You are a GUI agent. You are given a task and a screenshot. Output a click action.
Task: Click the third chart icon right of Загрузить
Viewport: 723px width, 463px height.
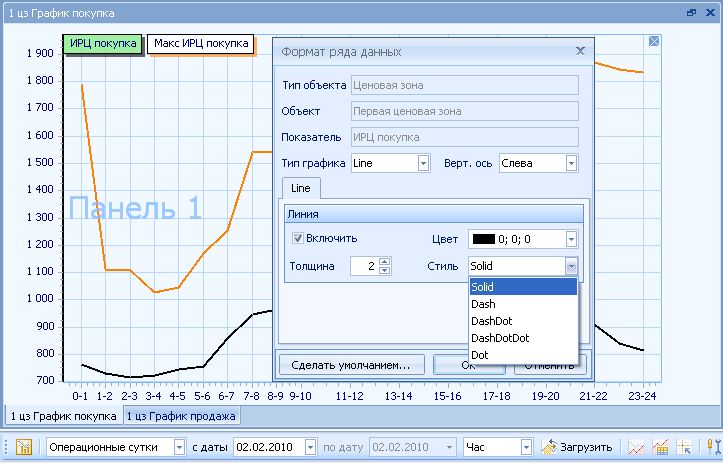click(x=684, y=447)
